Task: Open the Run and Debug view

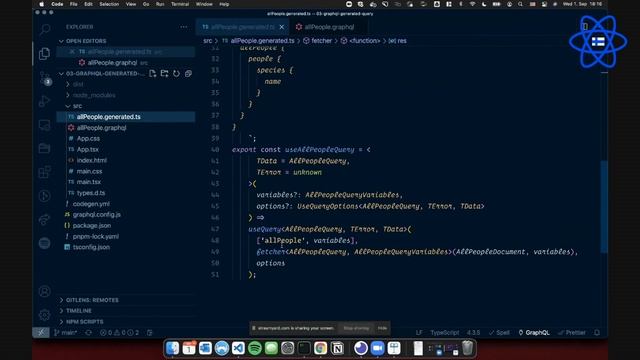Action: tap(44, 101)
